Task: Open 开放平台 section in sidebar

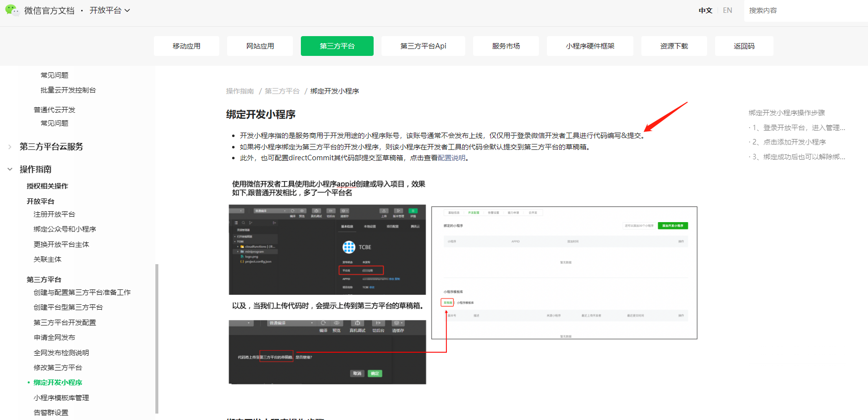Action: [x=41, y=201]
